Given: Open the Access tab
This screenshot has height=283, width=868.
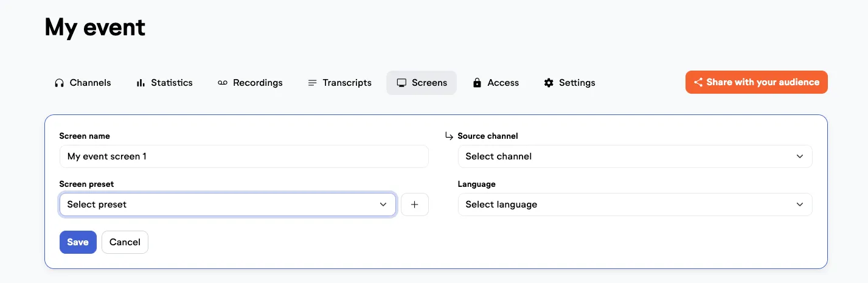Looking at the screenshot, I should (496, 83).
